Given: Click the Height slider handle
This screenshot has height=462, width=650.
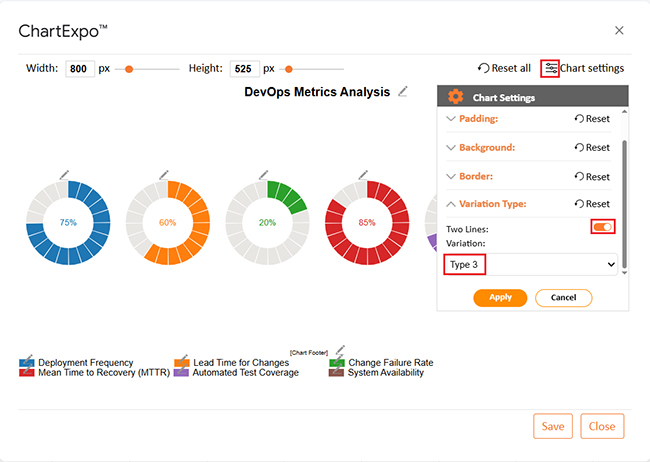Looking at the screenshot, I should pos(289,69).
